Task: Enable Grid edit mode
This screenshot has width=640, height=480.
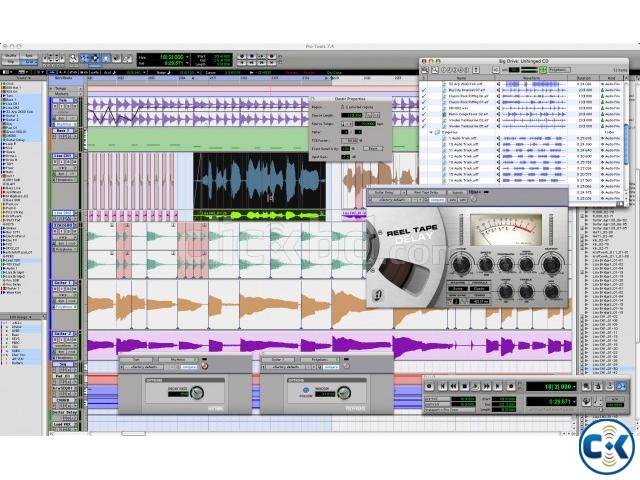Action: 29,62
